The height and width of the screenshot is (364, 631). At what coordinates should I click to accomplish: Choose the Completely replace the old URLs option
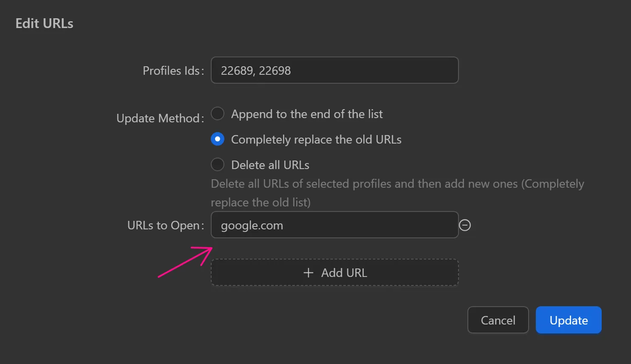point(217,139)
